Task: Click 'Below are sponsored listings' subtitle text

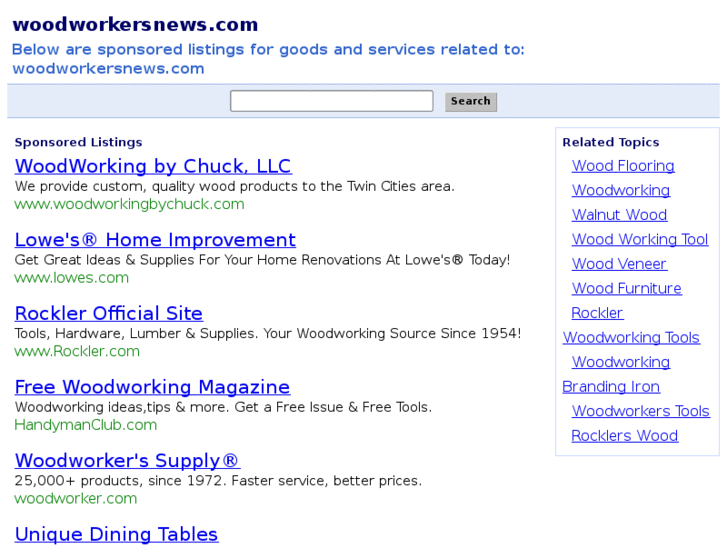Action: 268,59
